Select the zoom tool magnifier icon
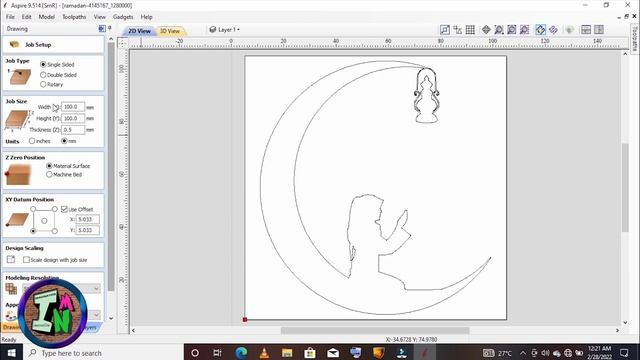This screenshot has height=360, width=640. [499, 30]
